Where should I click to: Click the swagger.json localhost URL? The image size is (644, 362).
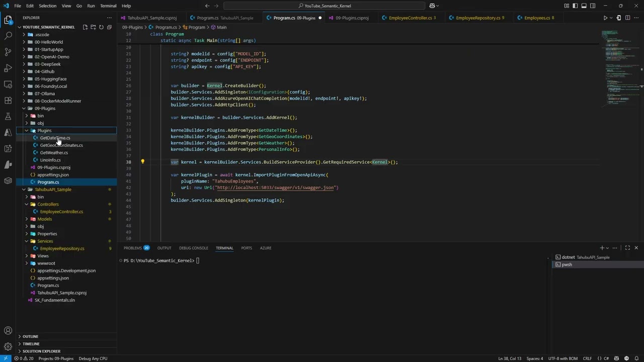click(276, 188)
